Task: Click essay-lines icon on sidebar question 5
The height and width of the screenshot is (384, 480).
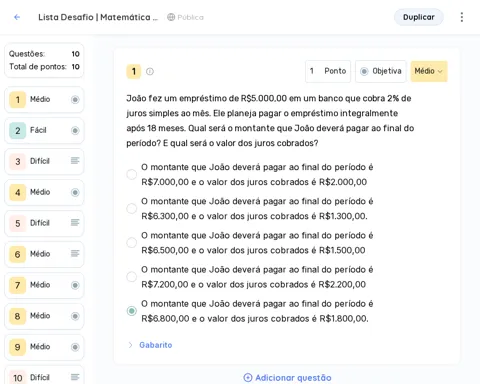Action: 75,222
